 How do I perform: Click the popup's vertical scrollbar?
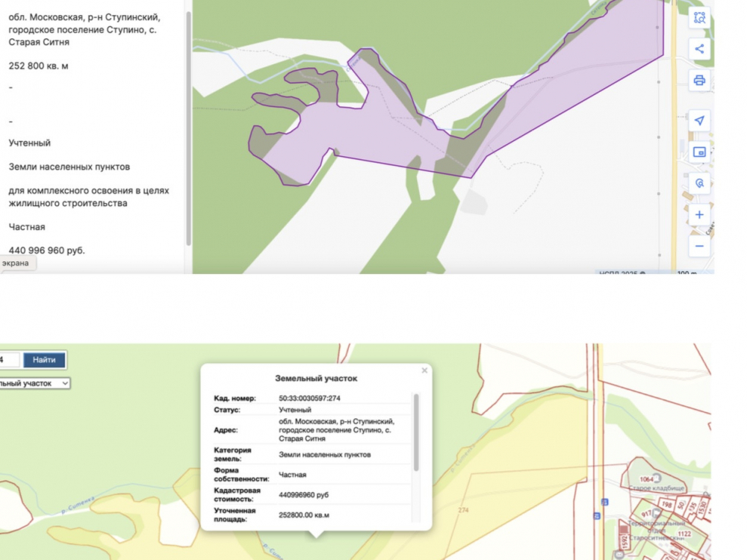[x=416, y=433]
